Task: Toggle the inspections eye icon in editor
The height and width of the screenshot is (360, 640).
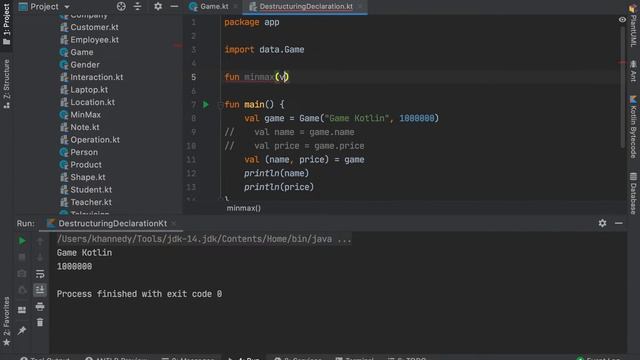Action: point(622,20)
